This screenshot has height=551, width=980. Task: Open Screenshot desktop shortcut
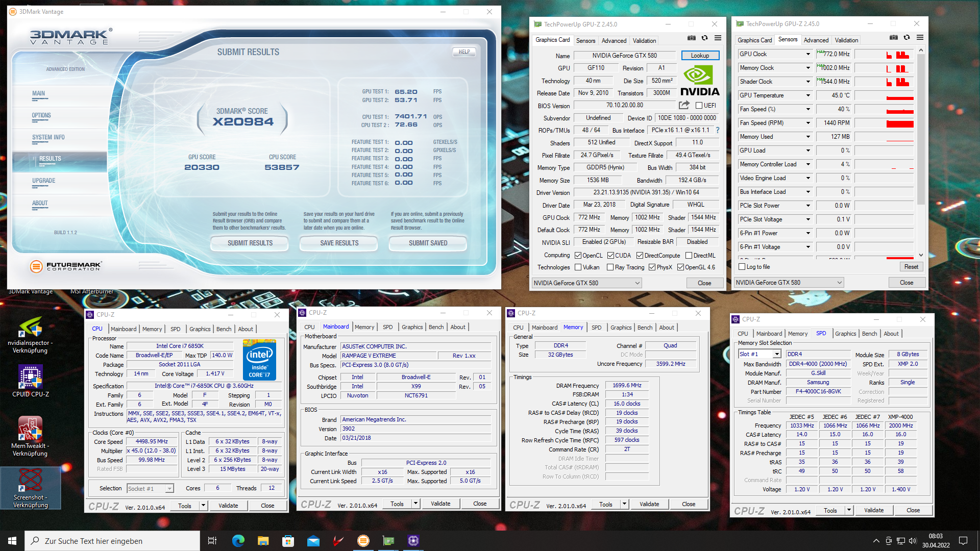pyautogui.click(x=30, y=488)
